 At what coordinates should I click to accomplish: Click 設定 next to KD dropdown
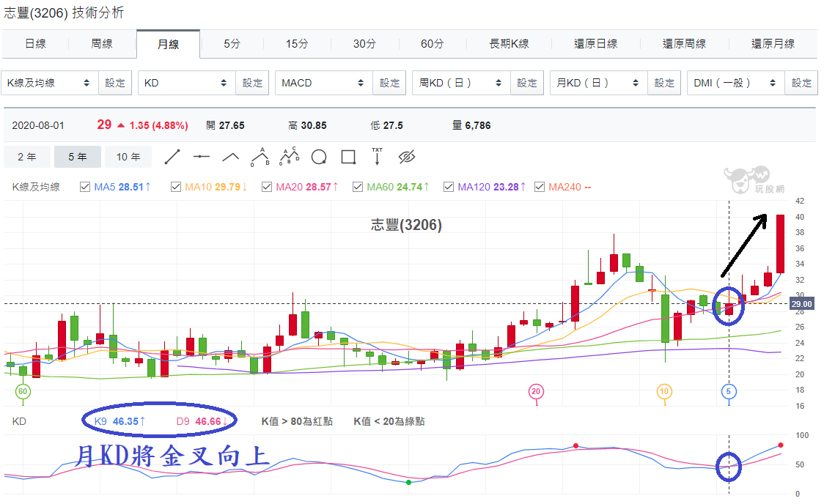[x=252, y=83]
